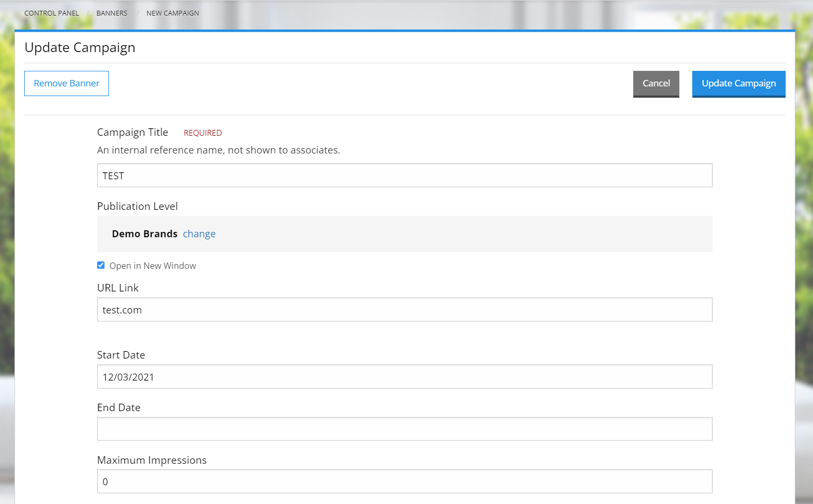
Task: Click the Start Date label
Action: pyautogui.click(x=121, y=355)
